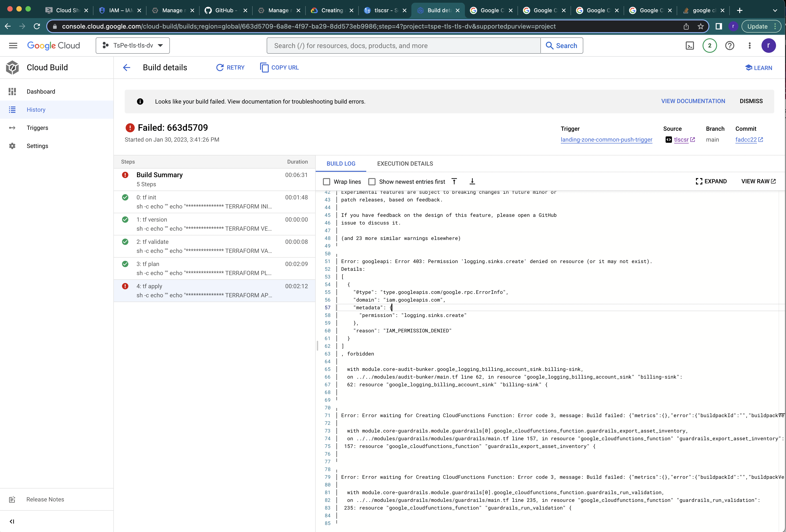Open the landing-zone-common-push-trigger link
This screenshot has height=532, width=786.
[x=606, y=139]
